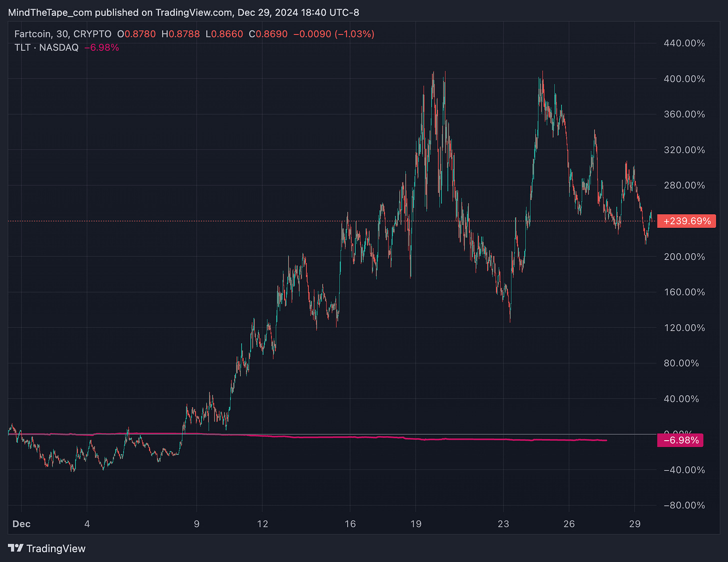Click the −6.98% value beside TLT legend

[x=101, y=47]
